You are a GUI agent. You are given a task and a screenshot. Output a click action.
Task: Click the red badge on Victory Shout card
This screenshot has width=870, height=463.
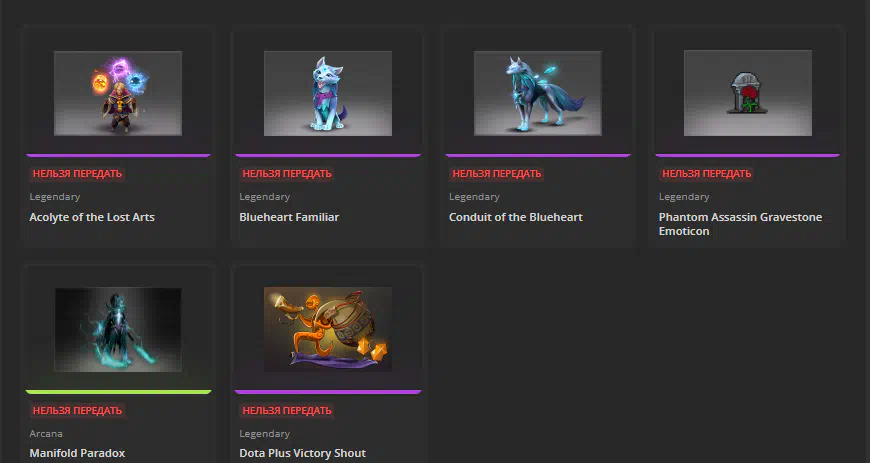click(287, 410)
